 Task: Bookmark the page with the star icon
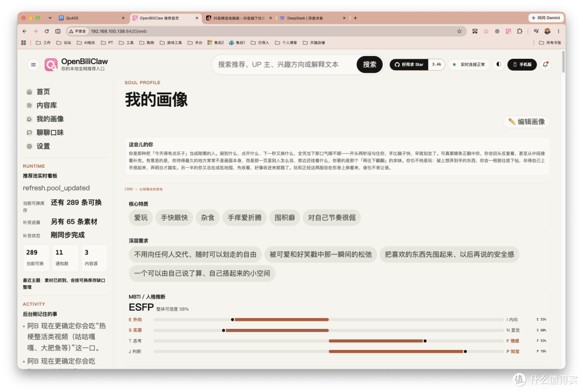point(459,31)
